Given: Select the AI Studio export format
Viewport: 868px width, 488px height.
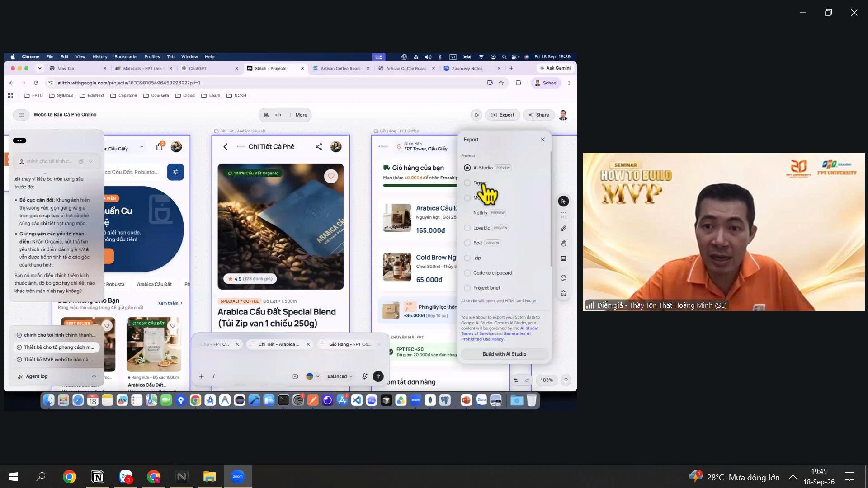Looking at the screenshot, I should tap(467, 168).
